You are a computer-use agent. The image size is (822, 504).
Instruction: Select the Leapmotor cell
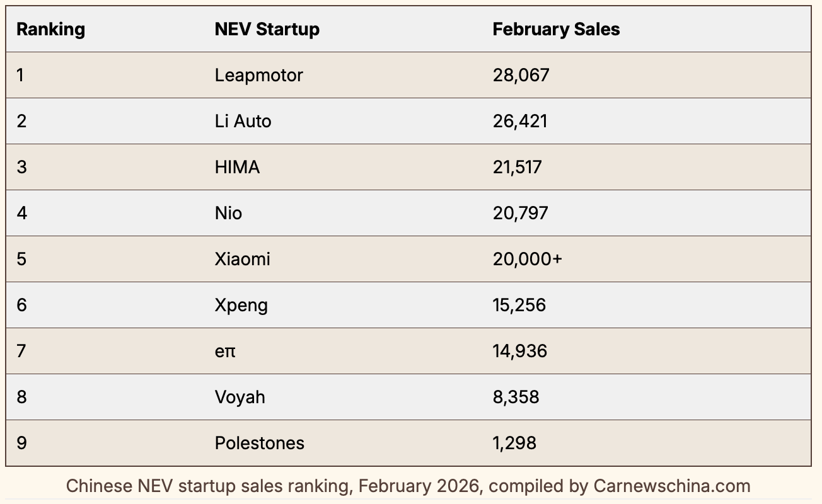[x=258, y=75]
